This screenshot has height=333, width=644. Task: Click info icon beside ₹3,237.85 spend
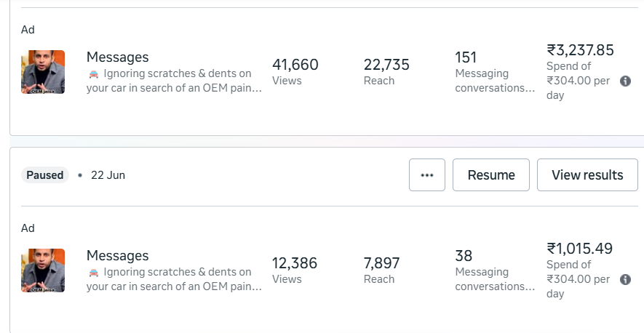pyautogui.click(x=625, y=81)
